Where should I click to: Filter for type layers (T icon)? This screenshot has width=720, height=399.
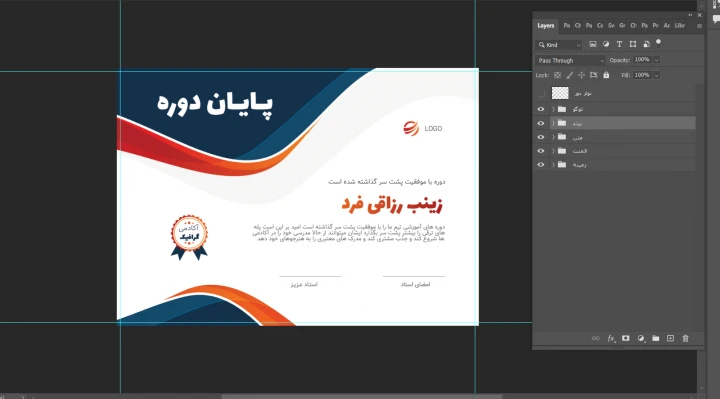point(619,44)
